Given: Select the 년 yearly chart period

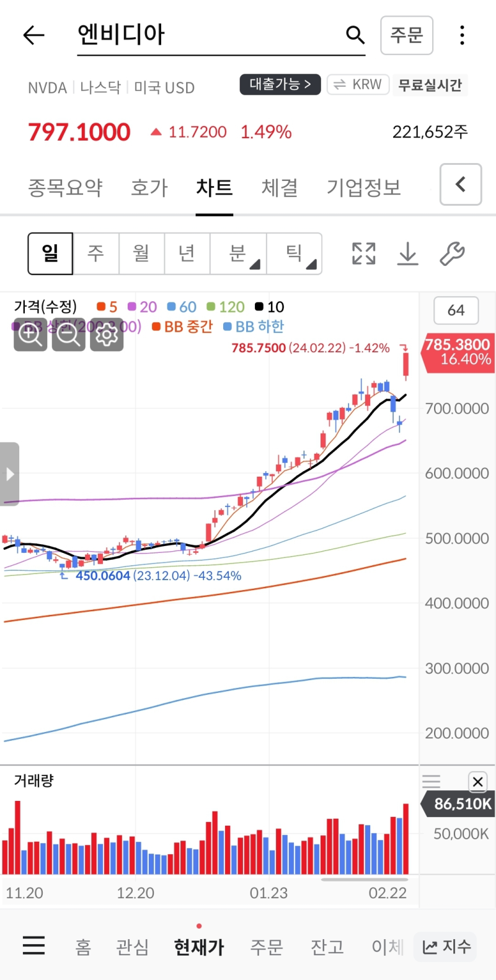Looking at the screenshot, I should coord(187,254).
